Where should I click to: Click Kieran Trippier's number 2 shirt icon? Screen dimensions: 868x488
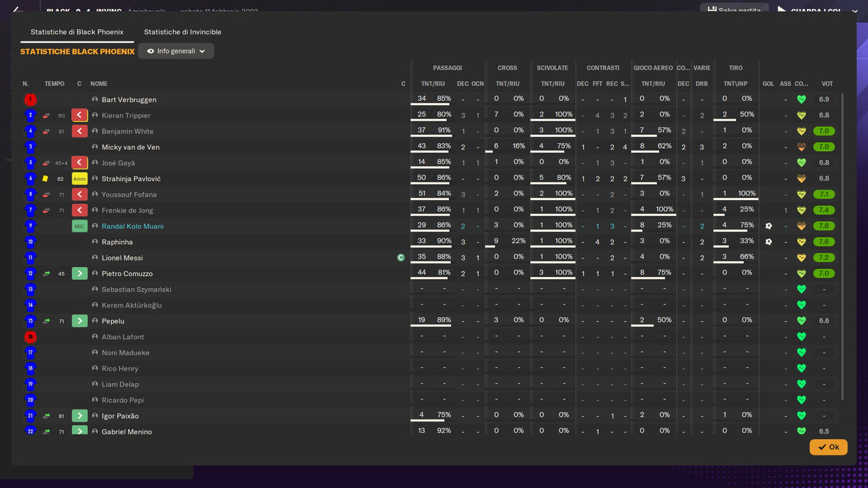pyautogui.click(x=30, y=115)
